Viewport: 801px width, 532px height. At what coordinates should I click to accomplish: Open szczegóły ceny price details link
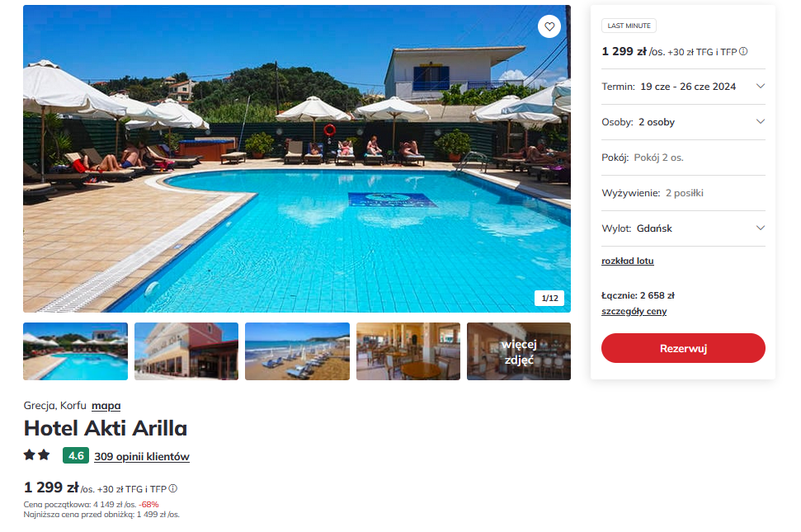pyautogui.click(x=634, y=312)
